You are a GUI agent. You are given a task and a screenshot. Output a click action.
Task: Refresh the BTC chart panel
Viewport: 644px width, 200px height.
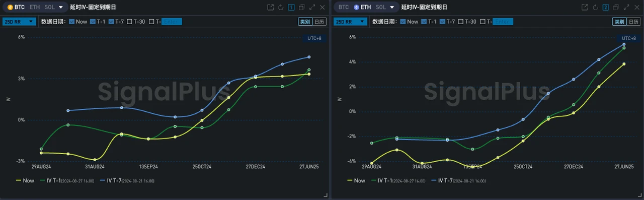click(281, 7)
